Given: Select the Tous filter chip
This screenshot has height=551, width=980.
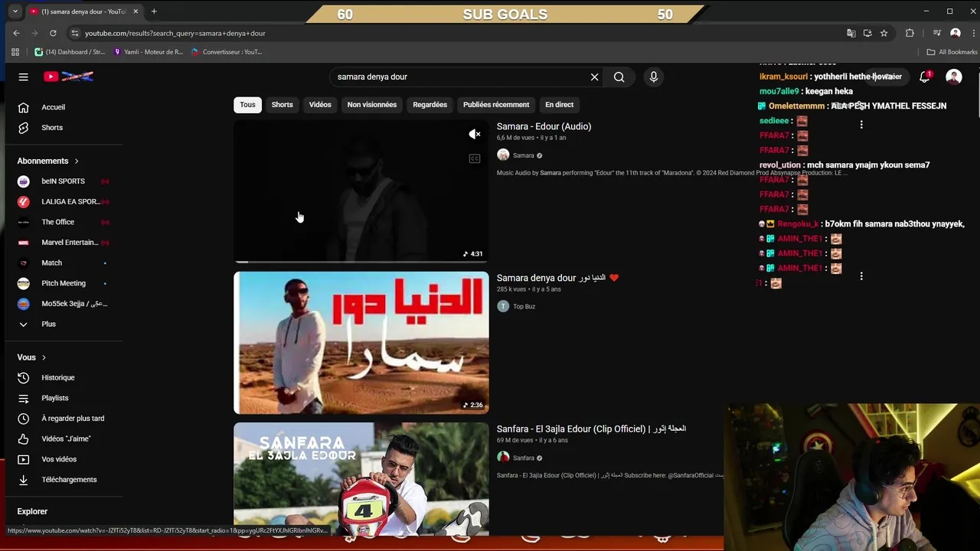Looking at the screenshot, I should (247, 105).
